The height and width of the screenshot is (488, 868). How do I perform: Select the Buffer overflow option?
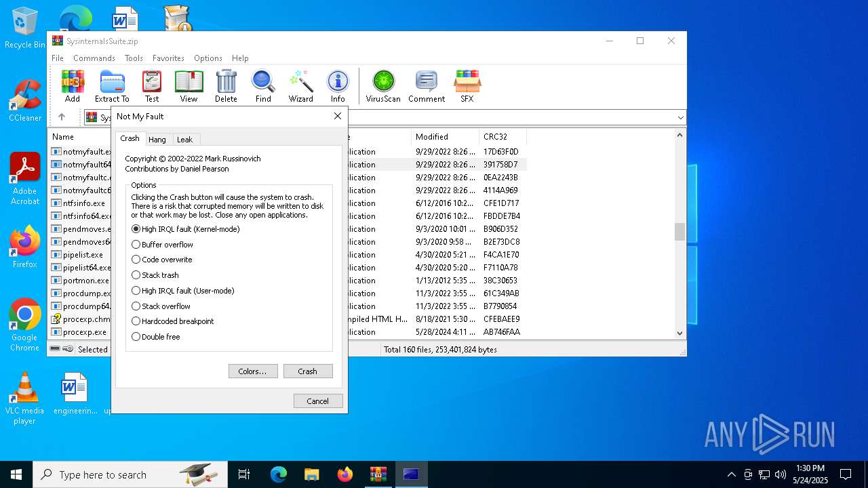(163, 245)
